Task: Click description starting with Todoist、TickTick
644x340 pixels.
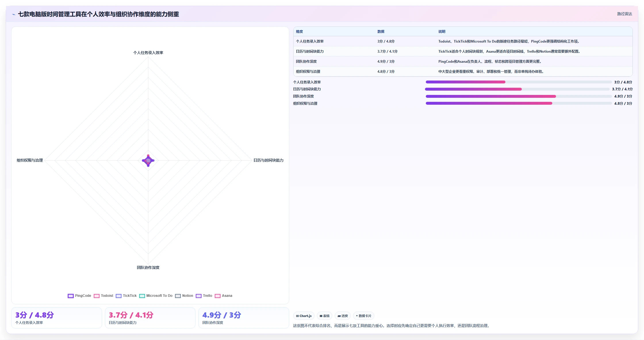Action: (x=509, y=41)
